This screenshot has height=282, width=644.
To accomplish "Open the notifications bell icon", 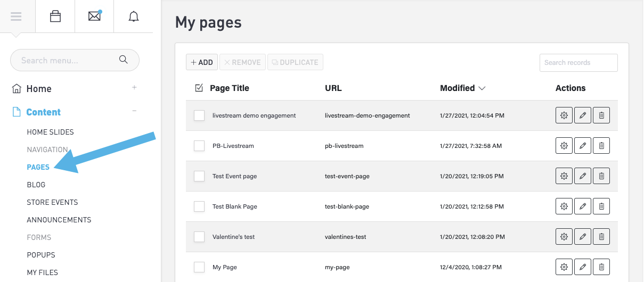I will 134,16.
